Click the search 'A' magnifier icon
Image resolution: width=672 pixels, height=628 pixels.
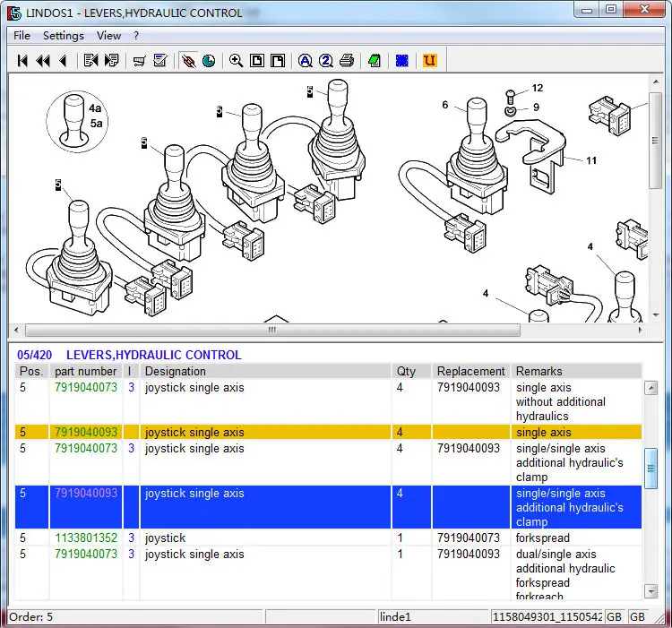(306, 61)
